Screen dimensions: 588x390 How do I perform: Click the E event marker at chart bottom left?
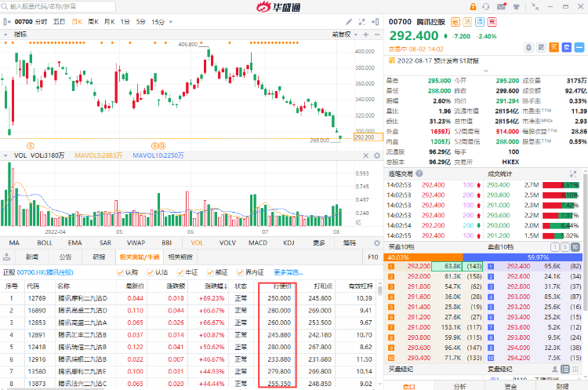pyautogui.click(x=31, y=146)
